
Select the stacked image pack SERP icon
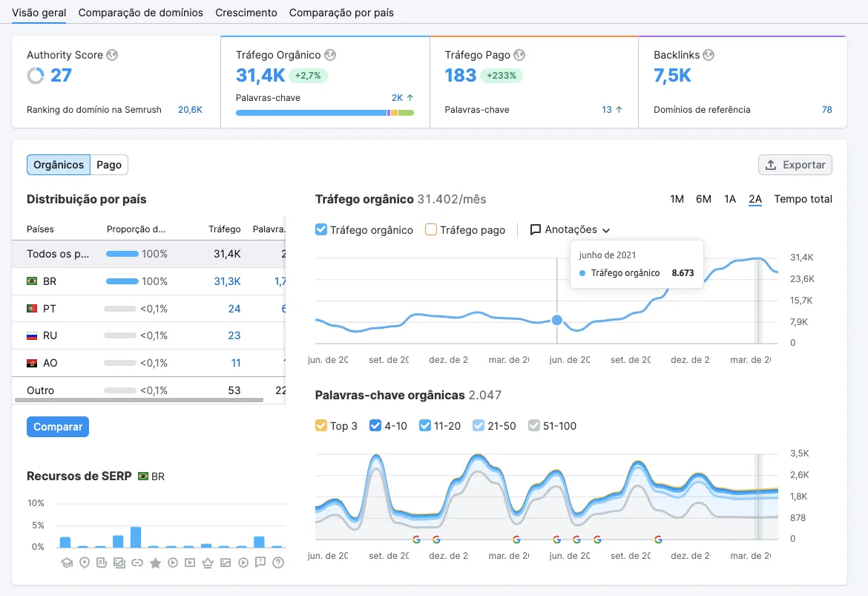coord(119,563)
